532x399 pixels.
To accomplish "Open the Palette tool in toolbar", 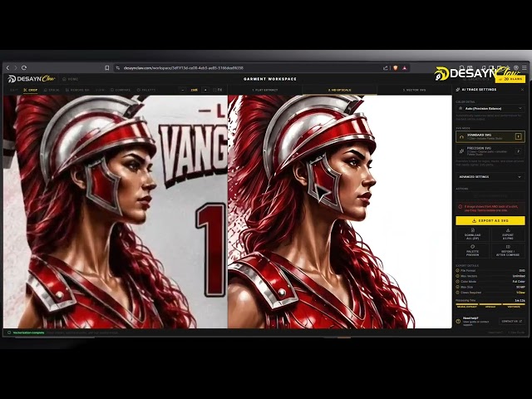I will [x=146, y=90].
